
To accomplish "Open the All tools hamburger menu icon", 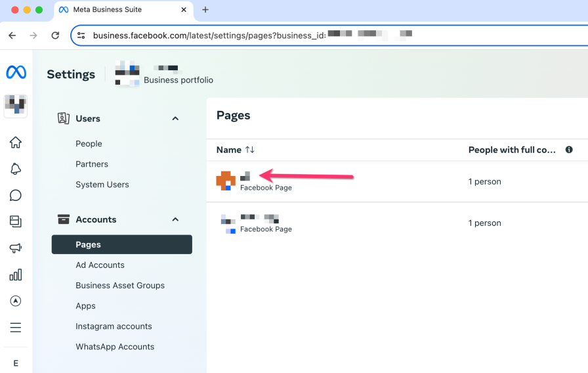I will pos(16,328).
